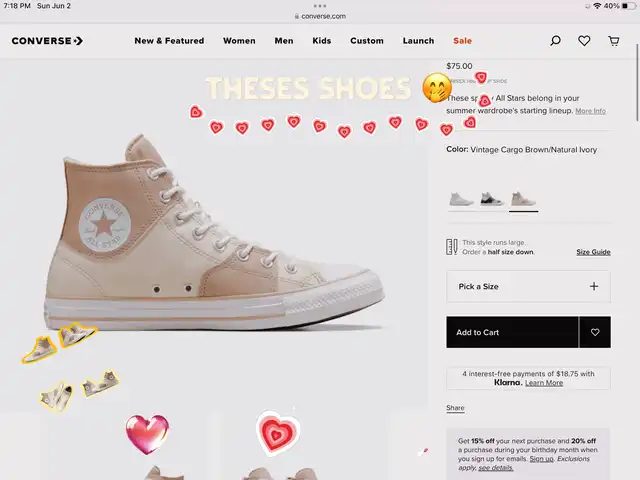The image size is (640, 480).
Task: Click the Converse logo
Action: 47,41
